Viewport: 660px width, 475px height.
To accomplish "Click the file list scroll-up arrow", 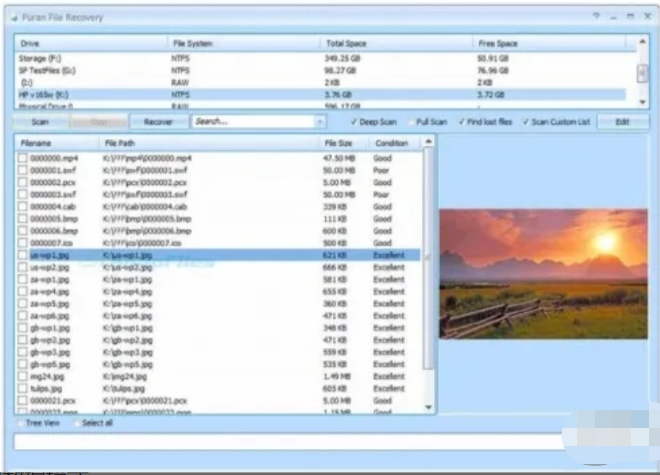I will point(429,143).
